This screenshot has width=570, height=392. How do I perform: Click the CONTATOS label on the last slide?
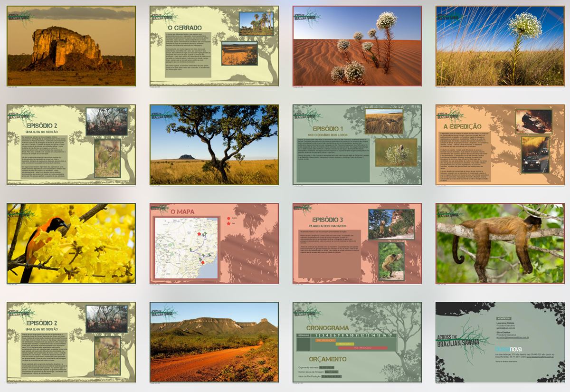tap(504, 318)
